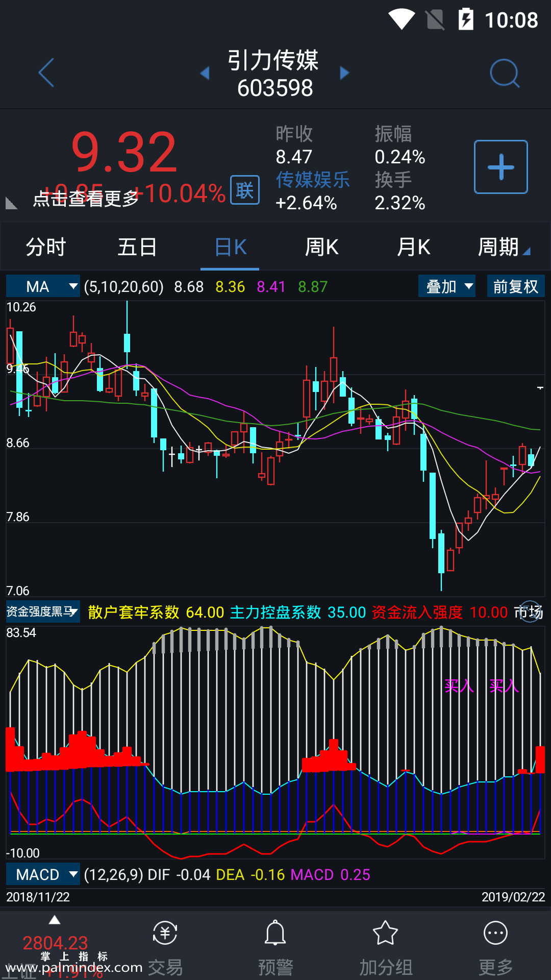
Task: Tap the second 买入 signal marker
Action: [504, 686]
